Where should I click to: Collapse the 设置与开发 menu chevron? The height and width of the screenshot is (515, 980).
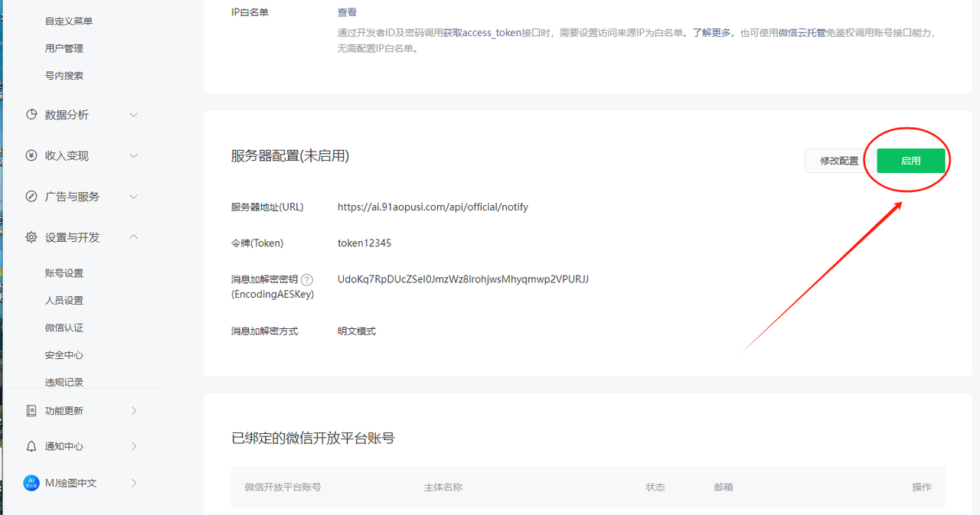pyautogui.click(x=133, y=237)
